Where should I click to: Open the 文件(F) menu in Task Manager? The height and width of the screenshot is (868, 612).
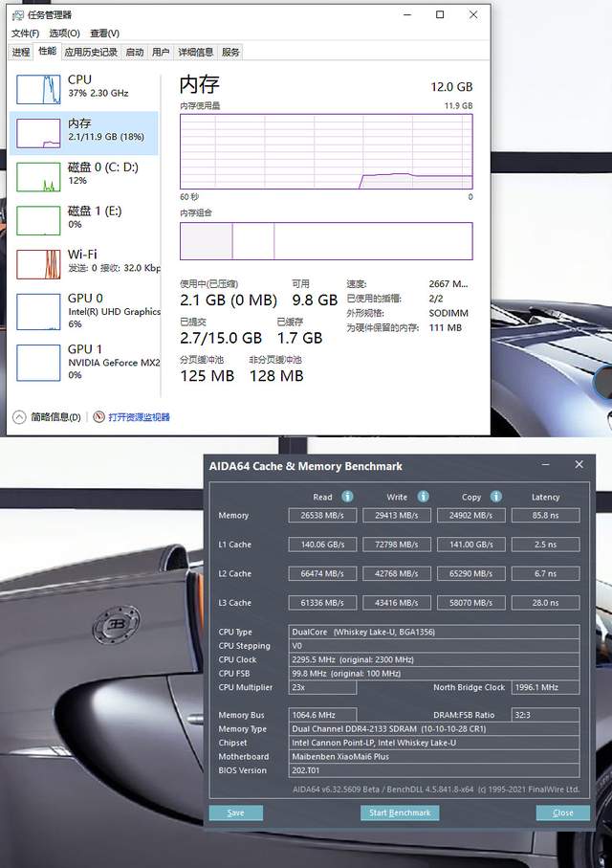(x=25, y=33)
